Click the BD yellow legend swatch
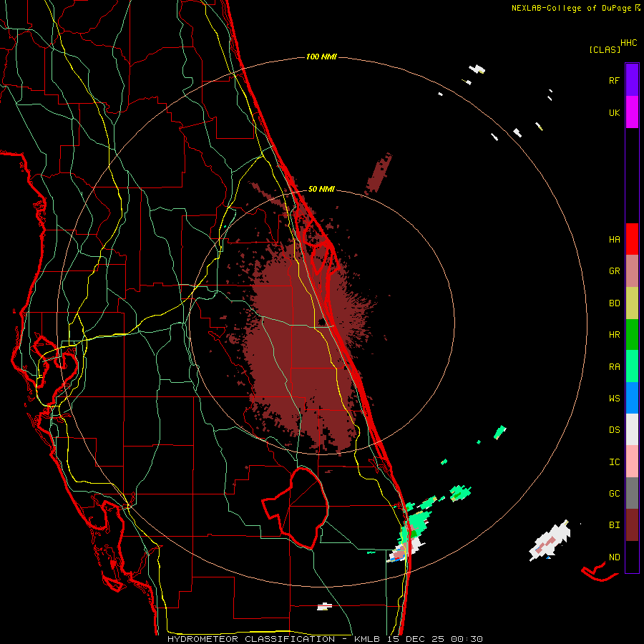This screenshot has width=644, height=644. [632, 303]
